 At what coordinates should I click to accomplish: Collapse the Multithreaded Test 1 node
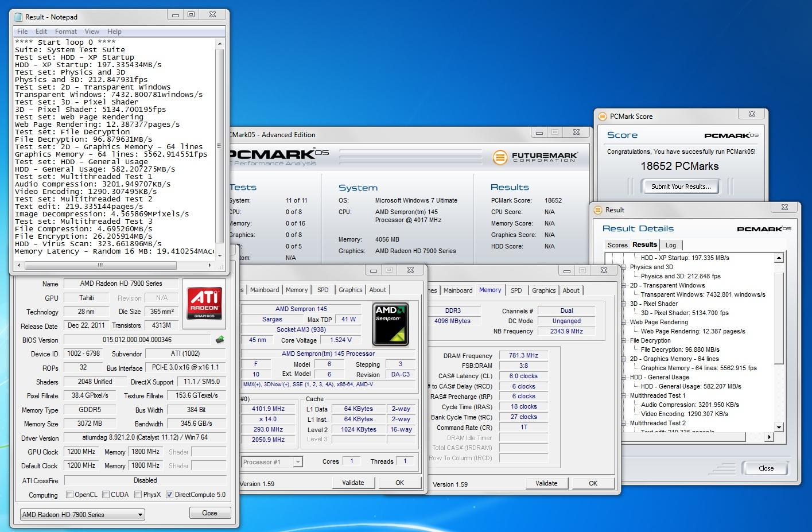tap(624, 395)
